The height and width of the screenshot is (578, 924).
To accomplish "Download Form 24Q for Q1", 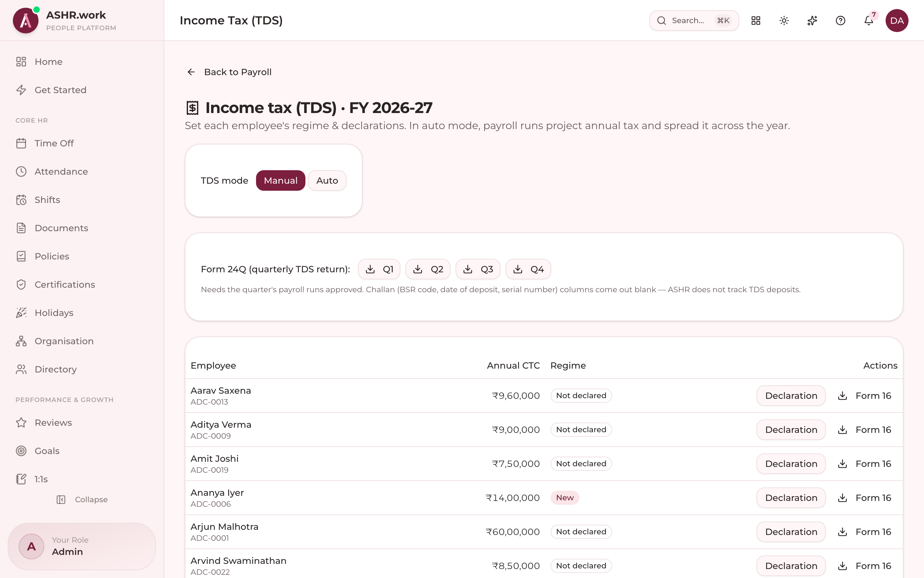I will coord(379,269).
